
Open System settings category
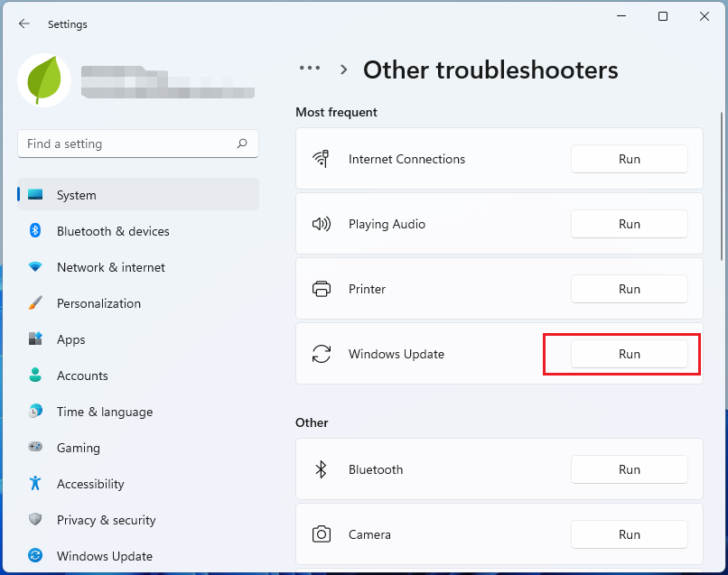(x=138, y=194)
